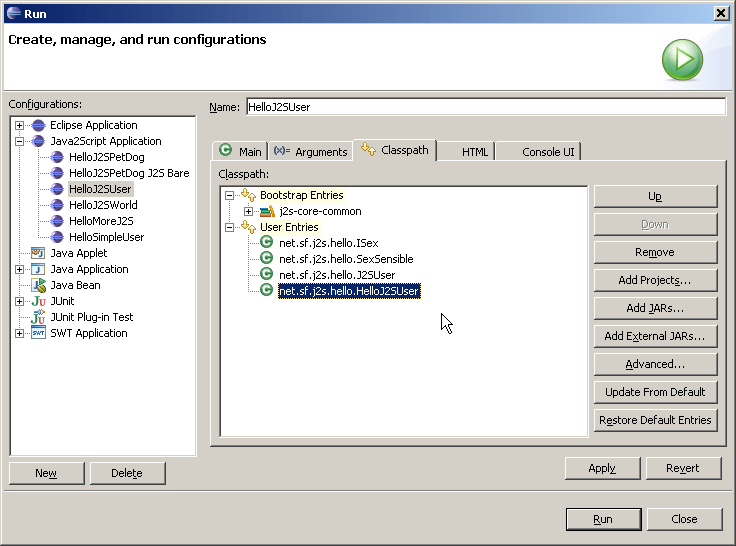Click the Java2Script Application category icon

coord(38,141)
